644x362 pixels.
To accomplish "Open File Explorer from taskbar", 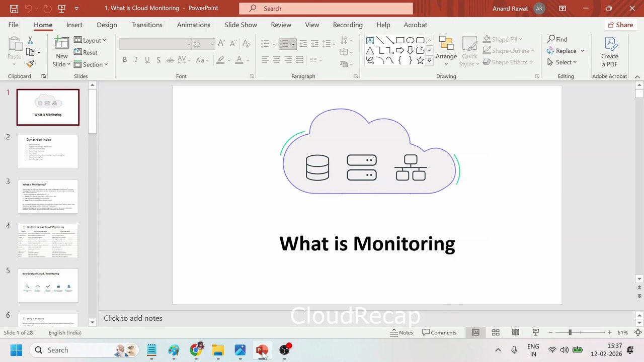I will [x=218, y=350].
